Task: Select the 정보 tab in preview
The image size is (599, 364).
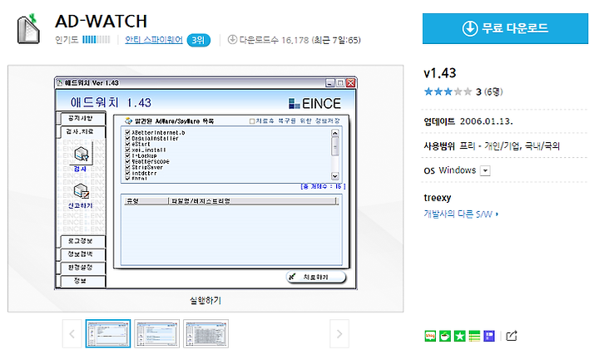Action: click(82, 281)
